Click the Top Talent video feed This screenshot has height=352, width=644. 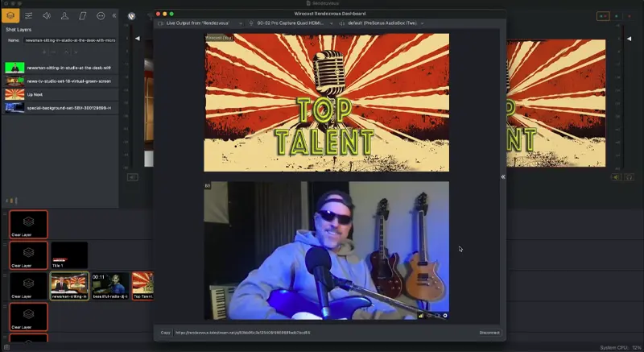tap(327, 102)
